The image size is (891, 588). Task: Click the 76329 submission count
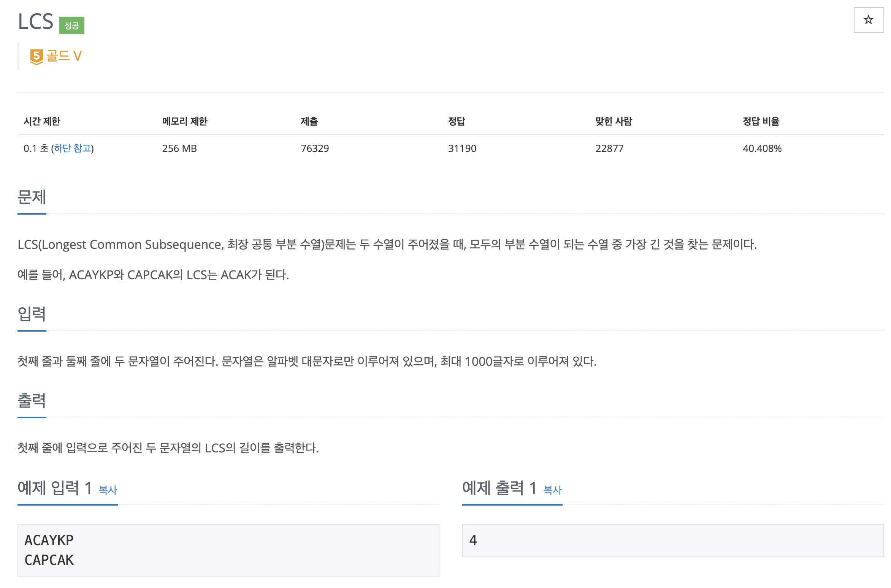(x=314, y=148)
